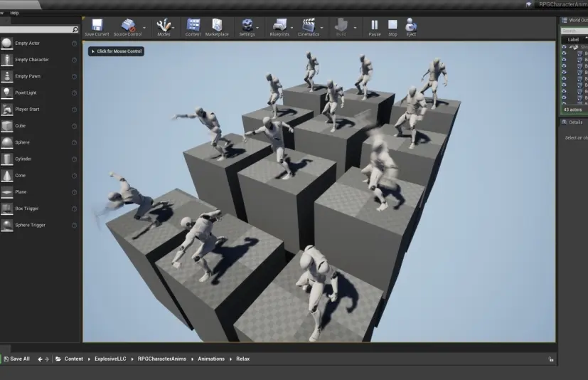Choose the Box Trigger actor

pos(27,209)
